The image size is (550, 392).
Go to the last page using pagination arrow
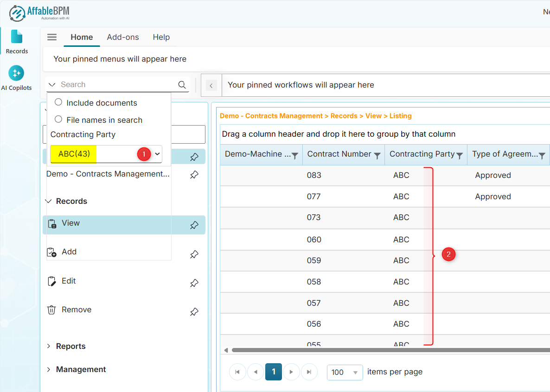click(x=309, y=372)
